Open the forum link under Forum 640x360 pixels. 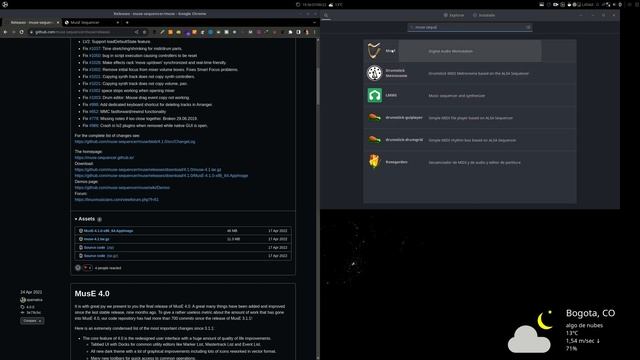pos(116,200)
